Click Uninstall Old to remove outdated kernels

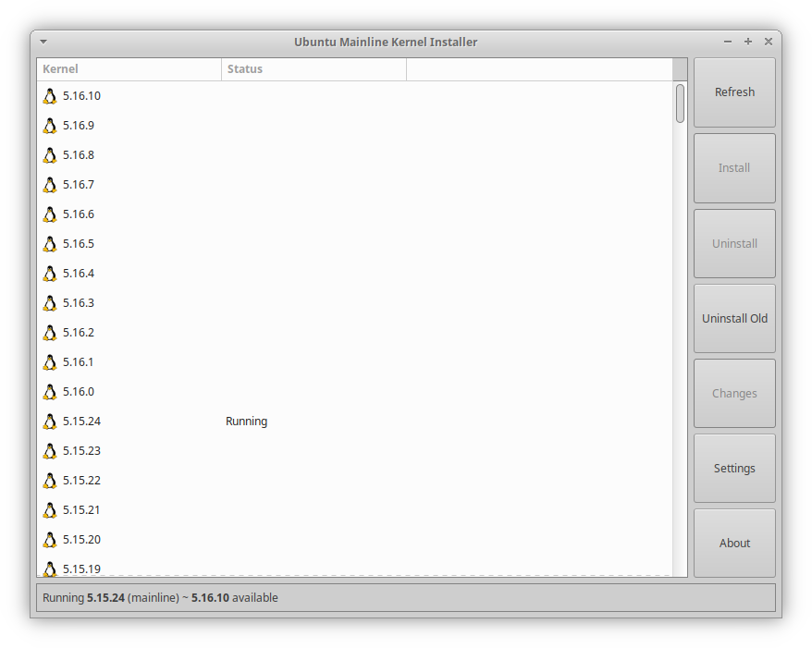click(734, 318)
